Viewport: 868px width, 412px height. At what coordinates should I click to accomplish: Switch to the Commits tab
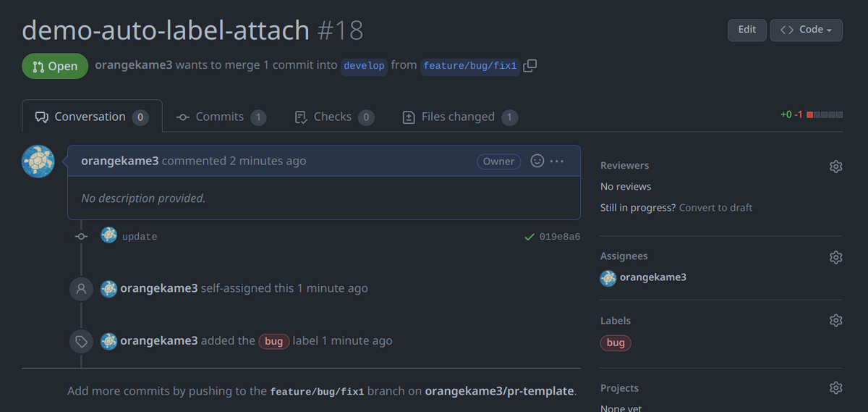click(221, 117)
